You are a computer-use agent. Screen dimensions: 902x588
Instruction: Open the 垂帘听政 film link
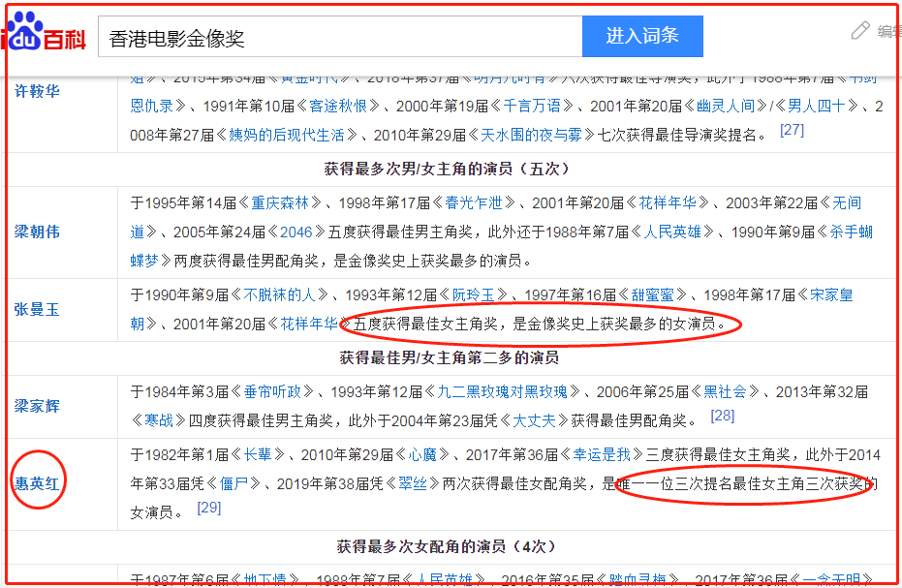point(272,392)
